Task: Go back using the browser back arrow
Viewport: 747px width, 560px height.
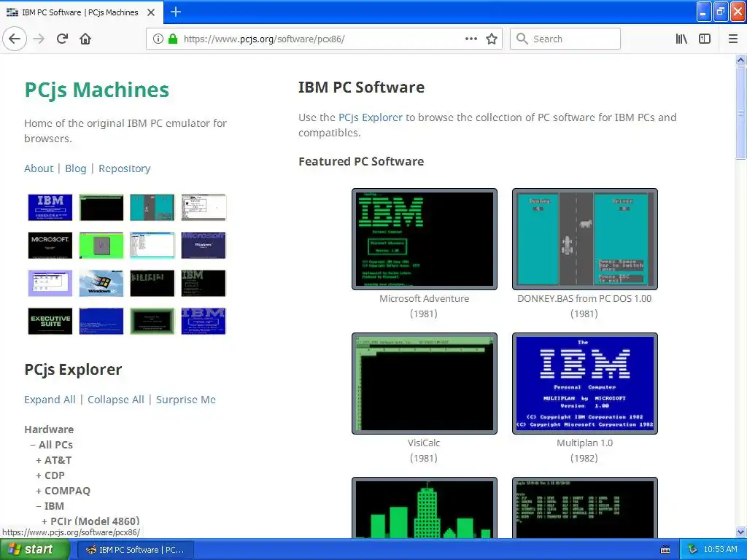Action: [x=15, y=39]
